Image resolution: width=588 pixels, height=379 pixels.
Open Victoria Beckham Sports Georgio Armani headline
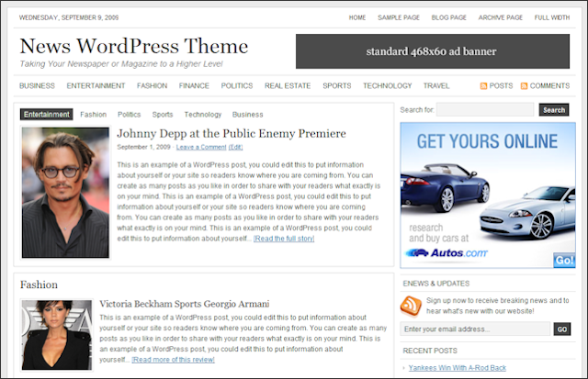tap(184, 304)
